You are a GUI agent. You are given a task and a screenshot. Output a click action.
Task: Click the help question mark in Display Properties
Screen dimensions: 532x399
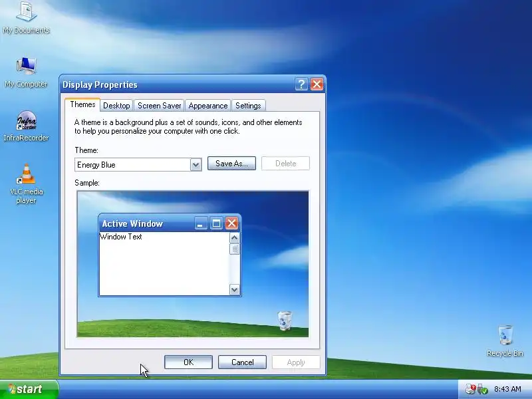tap(301, 84)
